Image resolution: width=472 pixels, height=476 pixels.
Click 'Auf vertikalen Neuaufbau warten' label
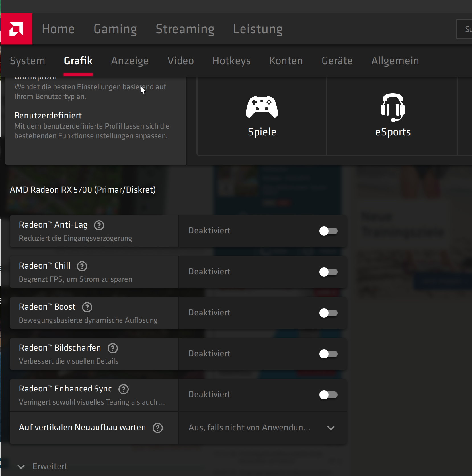click(83, 427)
